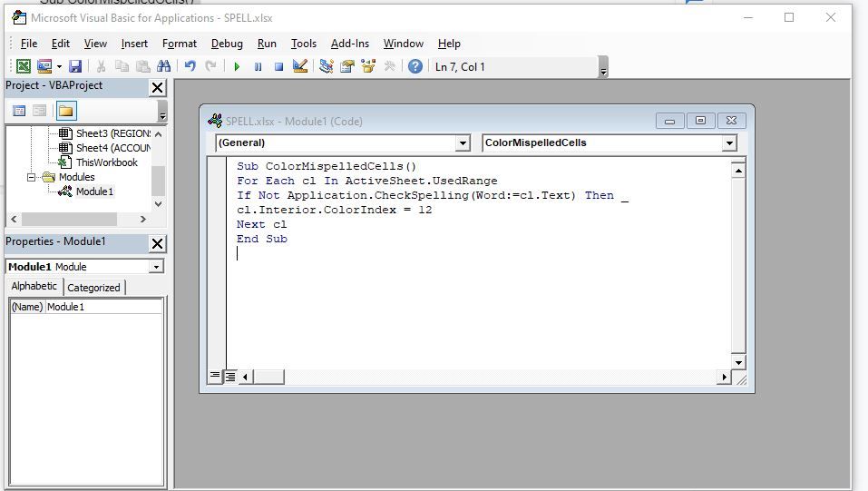Click the Toolbox icon
The height and width of the screenshot is (491, 868).
point(390,66)
